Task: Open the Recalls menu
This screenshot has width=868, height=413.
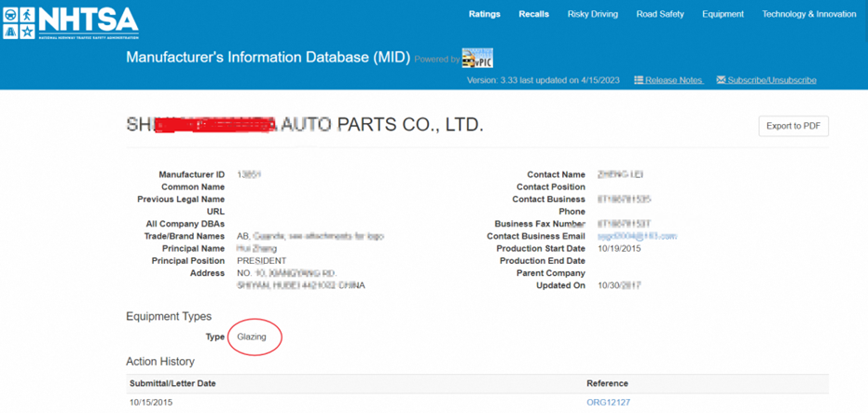Action: (x=533, y=14)
